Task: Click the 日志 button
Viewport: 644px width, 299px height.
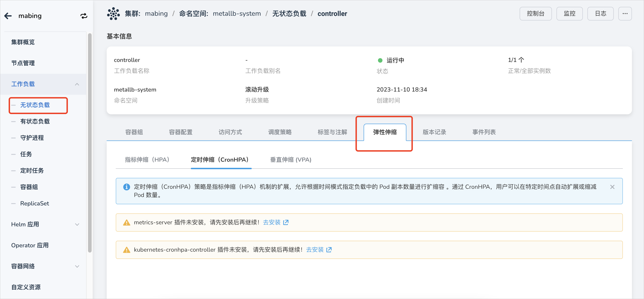Action: [x=600, y=13]
